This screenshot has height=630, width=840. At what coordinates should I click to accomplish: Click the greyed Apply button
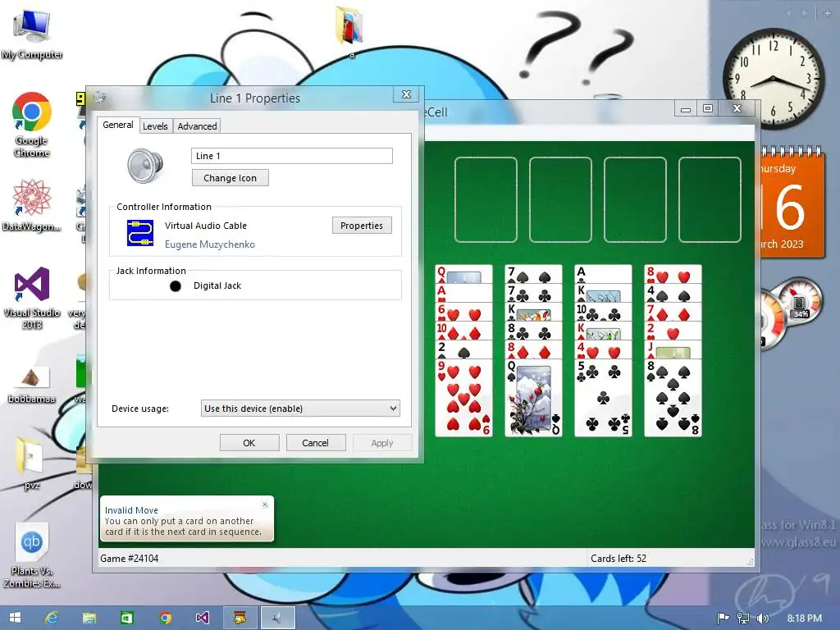(x=382, y=443)
